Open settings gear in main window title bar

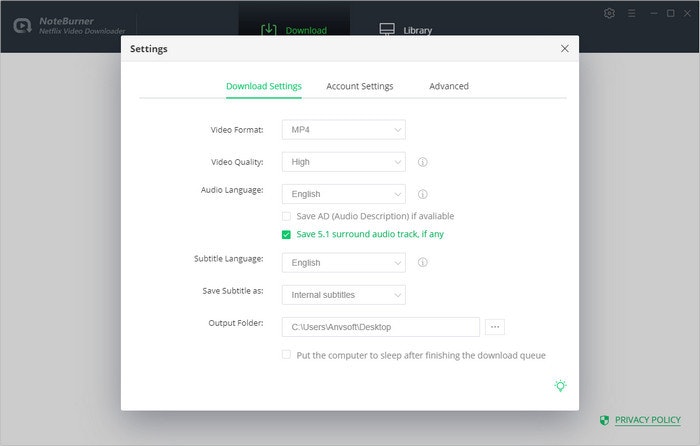point(609,13)
